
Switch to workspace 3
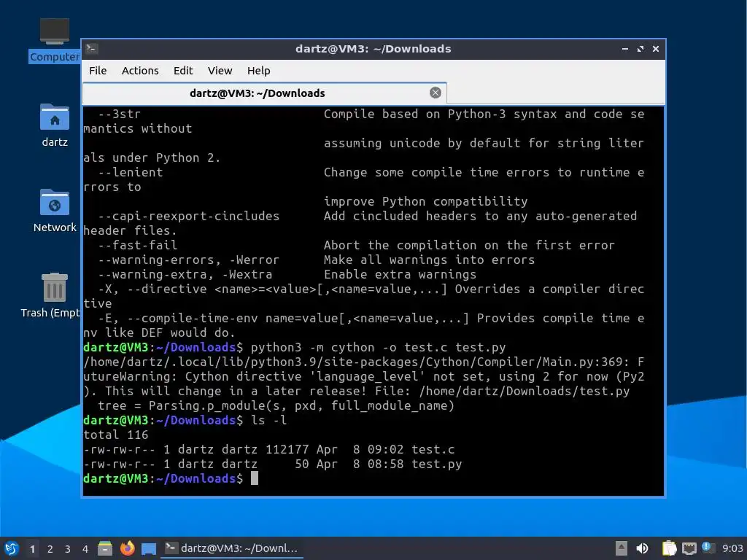coord(68,549)
